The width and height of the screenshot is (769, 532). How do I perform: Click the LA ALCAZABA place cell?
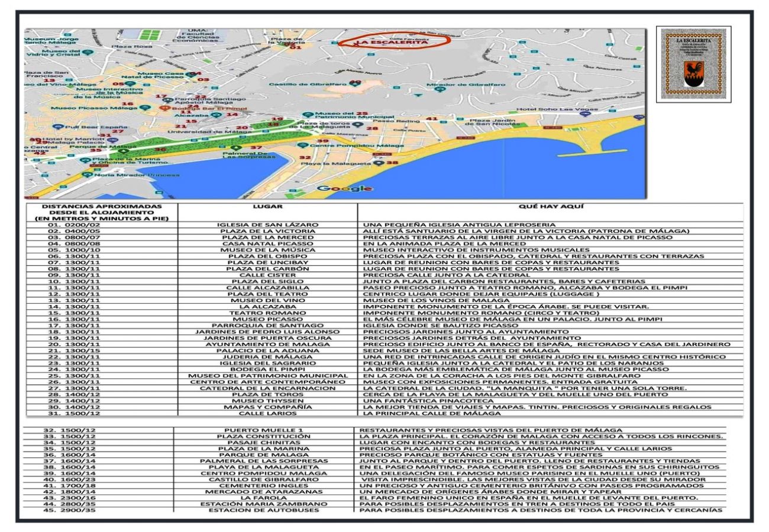[x=267, y=307]
